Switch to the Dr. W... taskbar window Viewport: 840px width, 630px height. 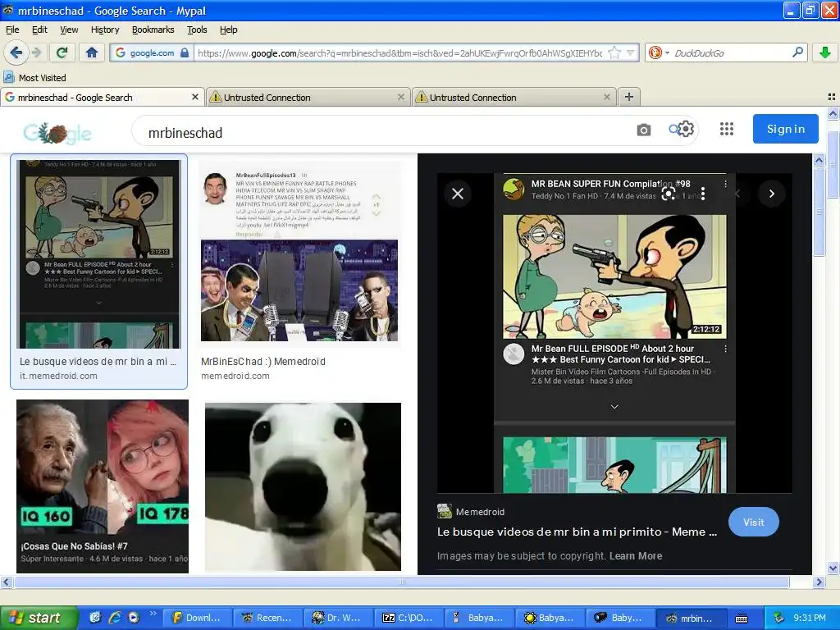[x=338, y=618]
